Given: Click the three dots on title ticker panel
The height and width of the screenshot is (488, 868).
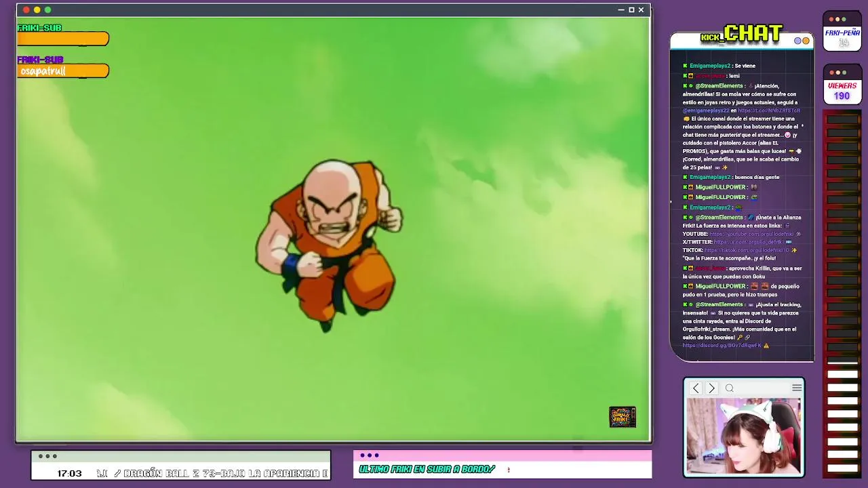Looking at the screenshot, I should click(47, 456).
